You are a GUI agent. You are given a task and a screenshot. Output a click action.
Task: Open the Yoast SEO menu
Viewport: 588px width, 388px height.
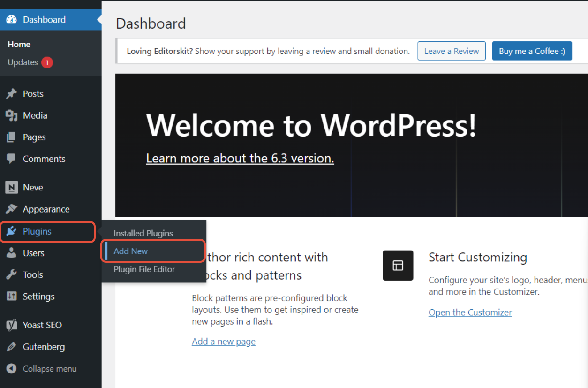(x=51, y=325)
